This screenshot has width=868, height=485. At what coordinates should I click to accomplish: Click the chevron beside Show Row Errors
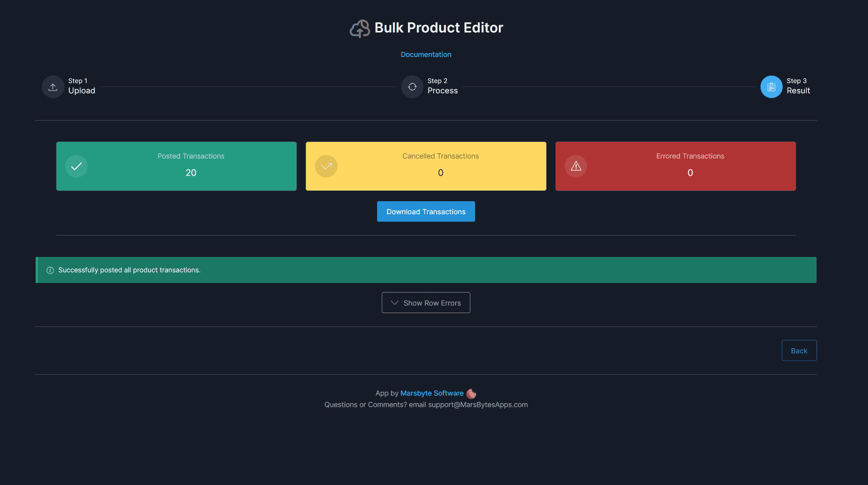[395, 303]
